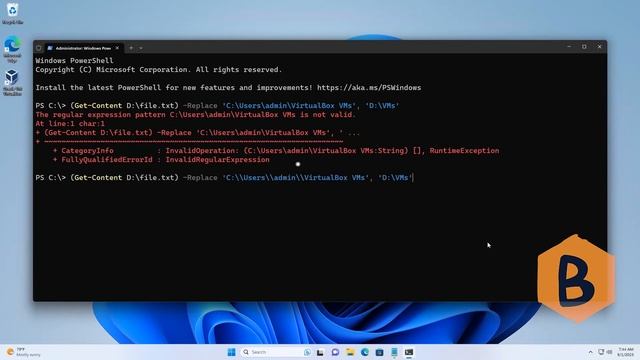This screenshot has width=640, height=360.
Task: Click 'Windows PowerShell' header text in terminal
Action: [x=74, y=61]
